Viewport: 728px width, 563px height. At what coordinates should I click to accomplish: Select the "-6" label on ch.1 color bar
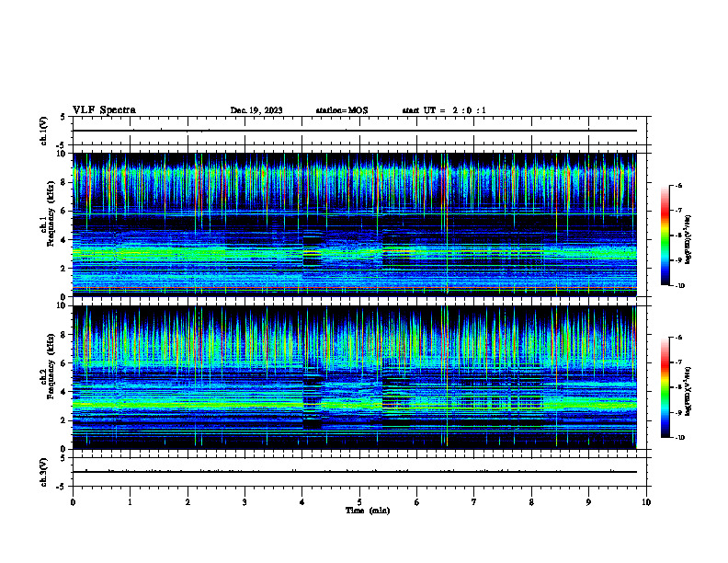tap(678, 185)
